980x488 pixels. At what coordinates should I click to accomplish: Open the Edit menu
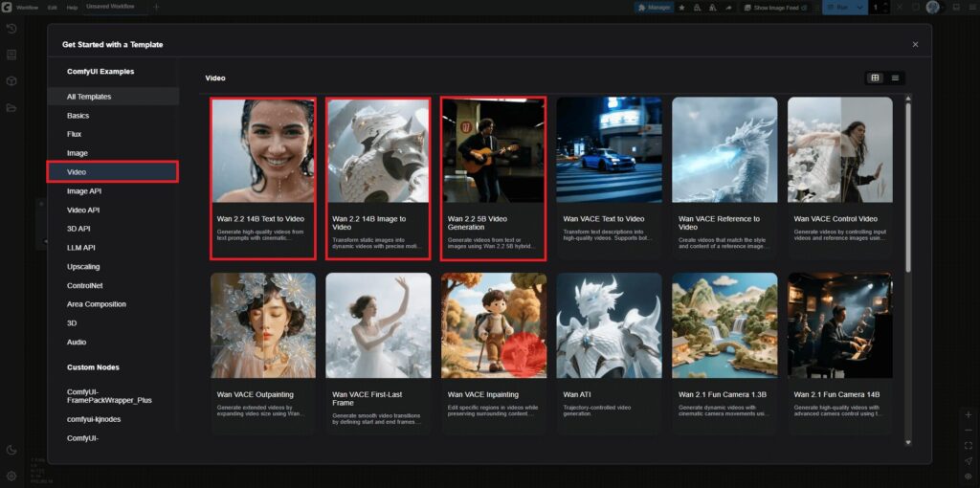pos(53,8)
